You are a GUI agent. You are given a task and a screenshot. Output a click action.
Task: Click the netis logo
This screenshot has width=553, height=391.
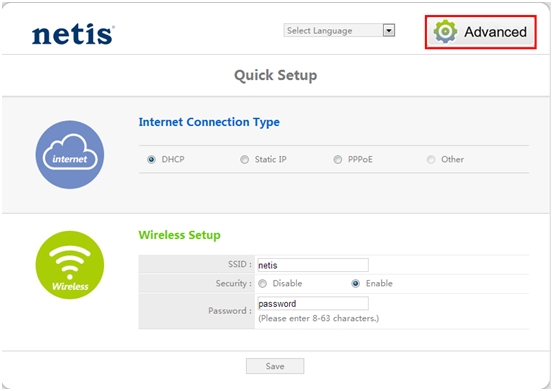coord(73,34)
